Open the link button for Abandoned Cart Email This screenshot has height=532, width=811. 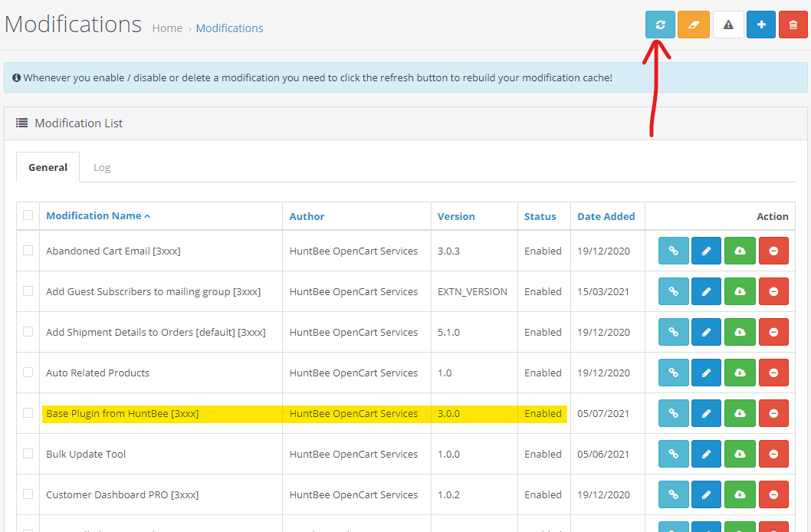pos(674,251)
